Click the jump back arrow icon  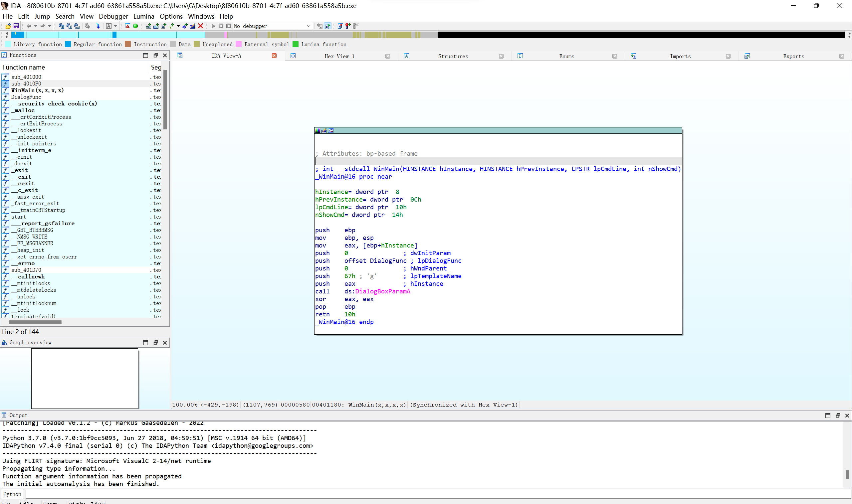[29, 26]
